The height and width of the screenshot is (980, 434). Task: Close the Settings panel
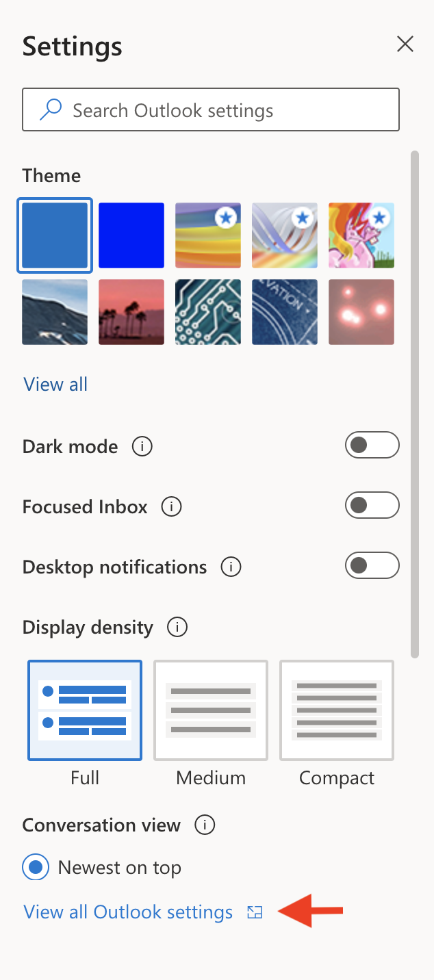pyautogui.click(x=405, y=44)
